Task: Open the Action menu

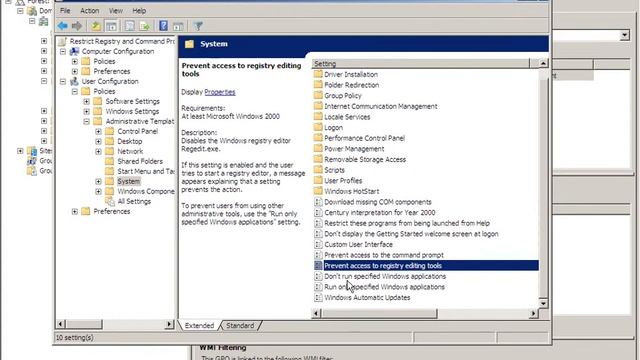Action: click(x=89, y=11)
